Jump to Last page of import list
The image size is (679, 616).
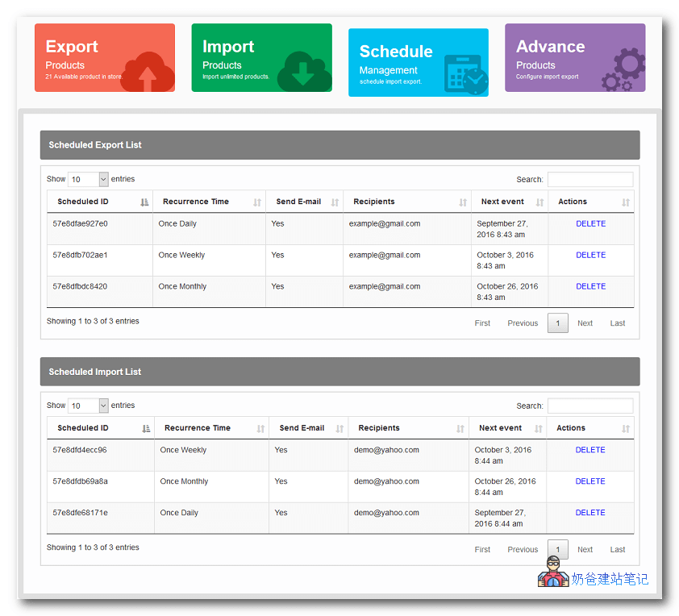point(617,550)
